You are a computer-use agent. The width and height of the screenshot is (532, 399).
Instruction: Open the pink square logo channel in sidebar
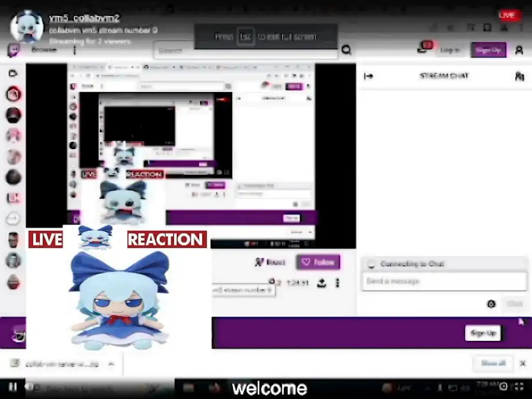point(14,198)
